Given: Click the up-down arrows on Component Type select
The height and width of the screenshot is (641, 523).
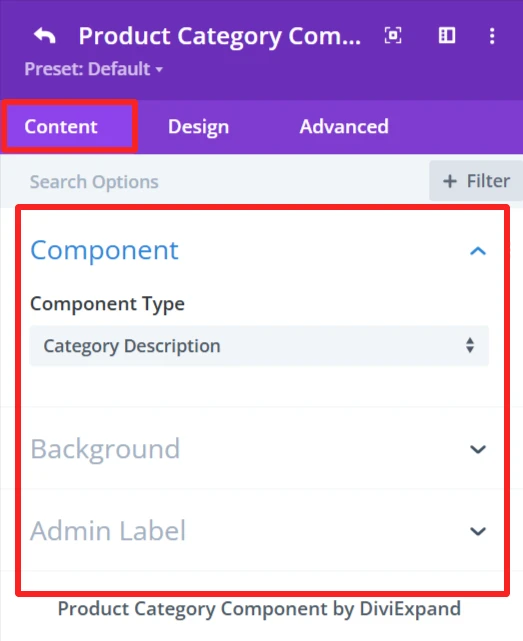Looking at the screenshot, I should [470, 345].
